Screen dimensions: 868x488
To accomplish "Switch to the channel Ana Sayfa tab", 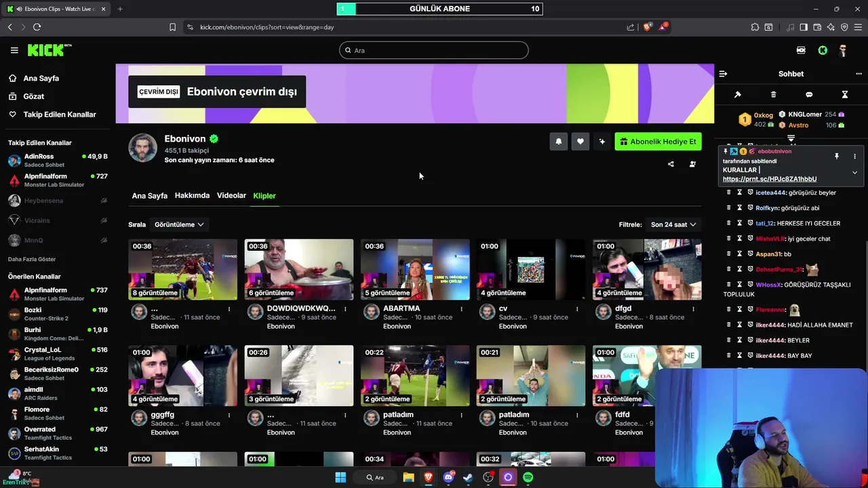I will (x=149, y=196).
